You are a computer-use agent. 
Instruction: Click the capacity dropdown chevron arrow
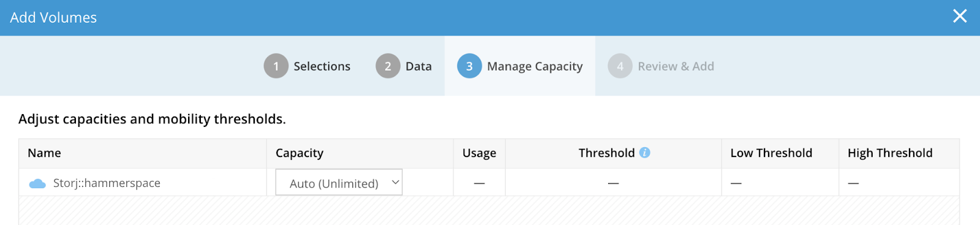click(395, 183)
